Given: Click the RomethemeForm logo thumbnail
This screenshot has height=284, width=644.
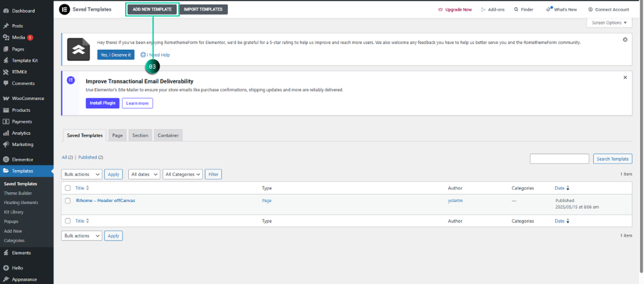Looking at the screenshot, I should tap(79, 49).
